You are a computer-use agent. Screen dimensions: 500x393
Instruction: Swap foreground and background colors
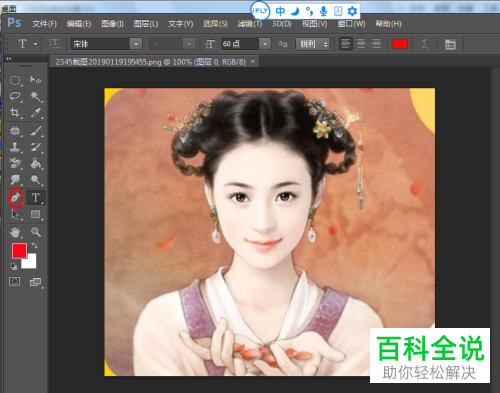pyautogui.click(x=35, y=246)
